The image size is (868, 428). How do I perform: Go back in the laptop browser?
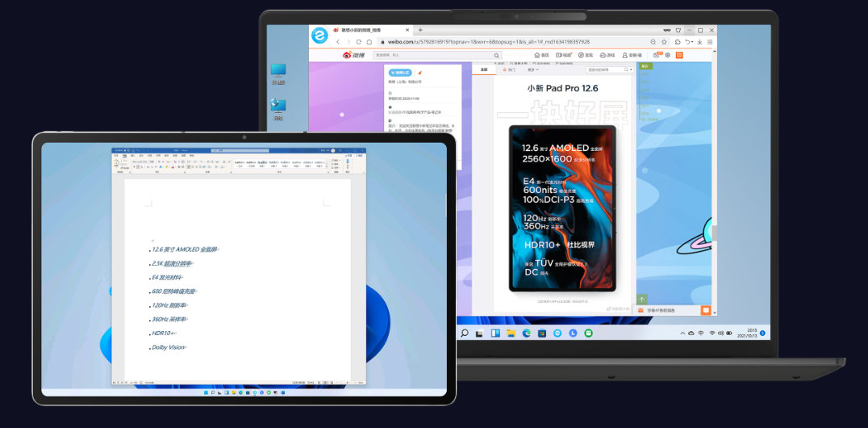coord(338,41)
